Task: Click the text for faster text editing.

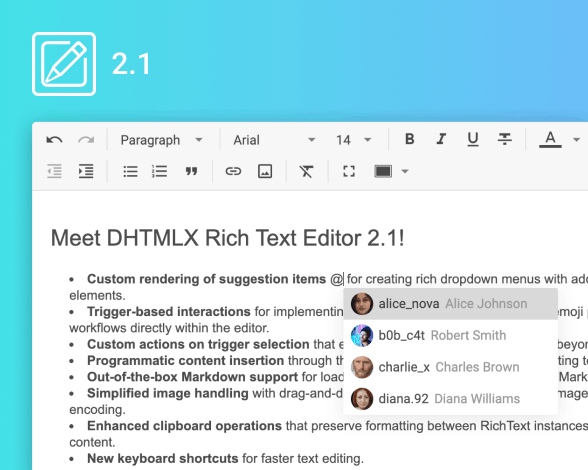Action: pos(303,459)
